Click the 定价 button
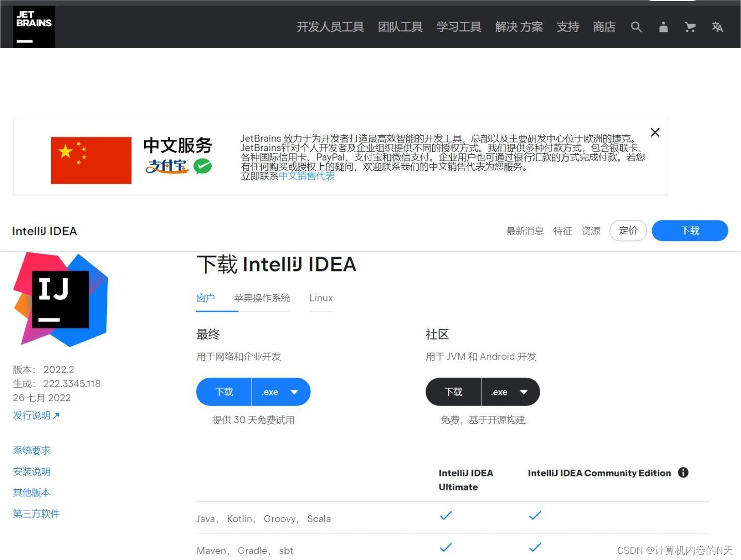 (x=628, y=230)
